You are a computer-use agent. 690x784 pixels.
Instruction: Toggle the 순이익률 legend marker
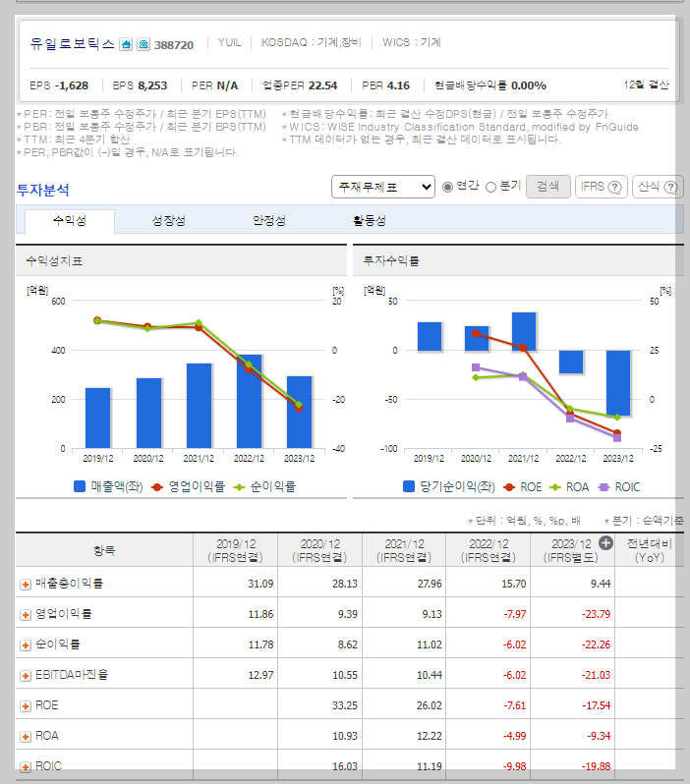pos(239,487)
